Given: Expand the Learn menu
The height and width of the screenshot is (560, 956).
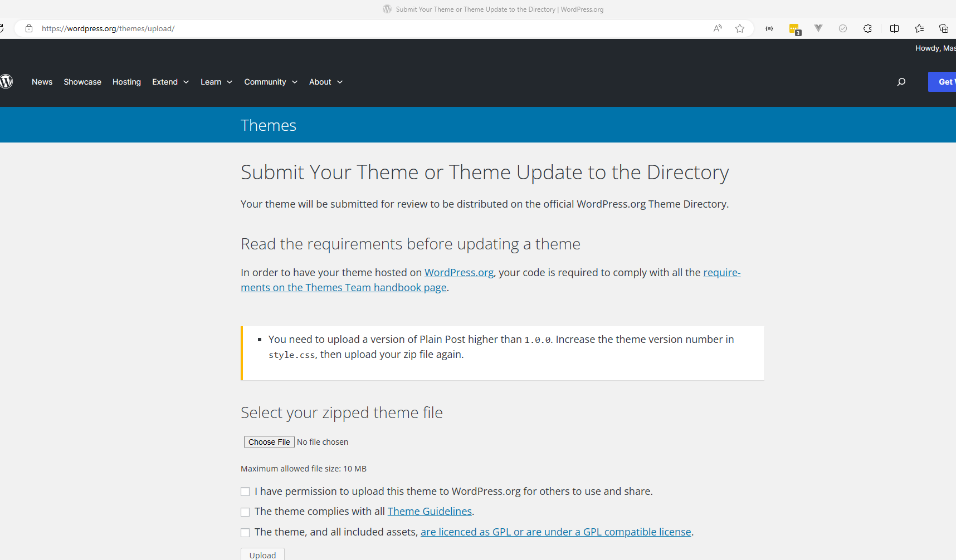Looking at the screenshot, I should (x=216, y=82).
